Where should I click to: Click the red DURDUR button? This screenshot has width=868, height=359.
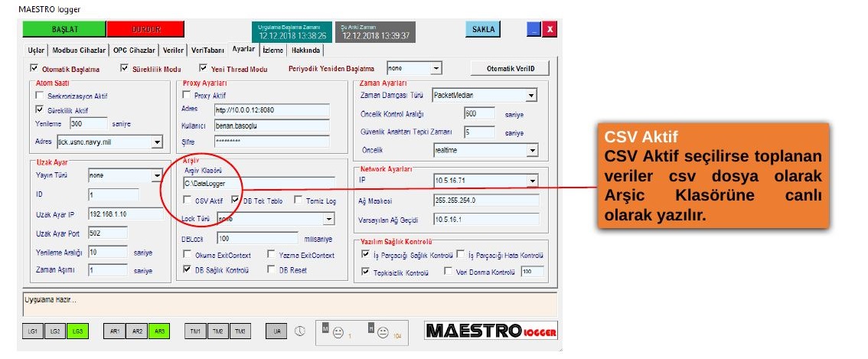tap(145, 29)
